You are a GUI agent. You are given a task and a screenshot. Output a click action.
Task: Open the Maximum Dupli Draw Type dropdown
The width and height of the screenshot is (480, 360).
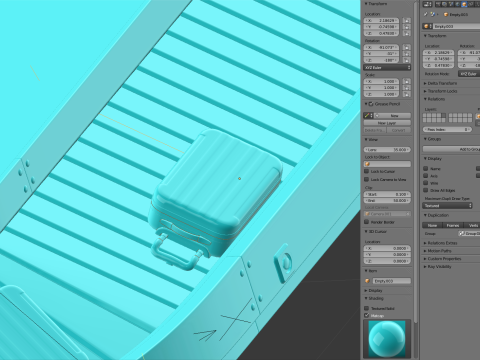tap(447, 206)
